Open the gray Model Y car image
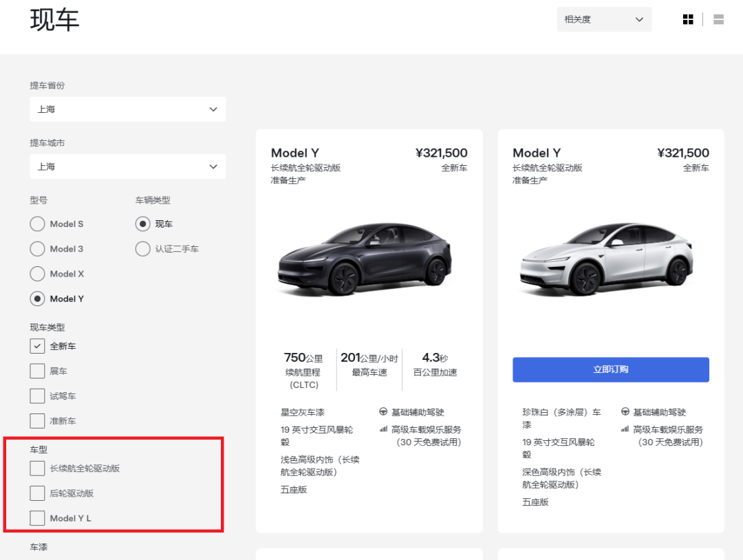 pos(365,259)
